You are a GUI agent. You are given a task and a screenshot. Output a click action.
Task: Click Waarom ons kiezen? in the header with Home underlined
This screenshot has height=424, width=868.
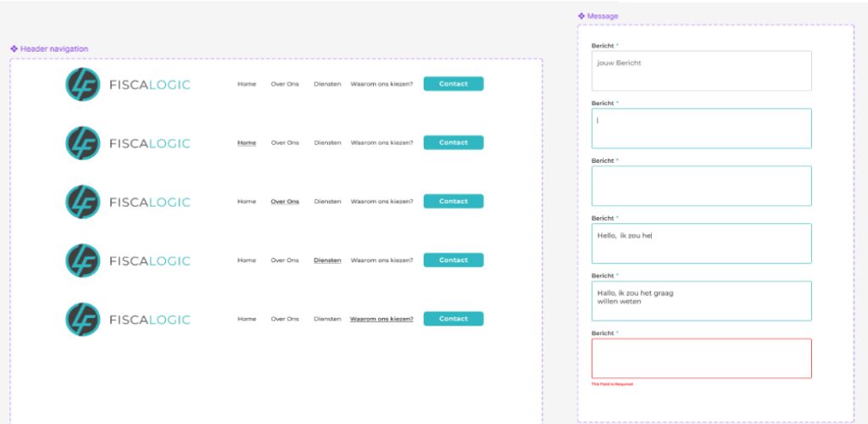pyautogui.click(x=381, y=142)
